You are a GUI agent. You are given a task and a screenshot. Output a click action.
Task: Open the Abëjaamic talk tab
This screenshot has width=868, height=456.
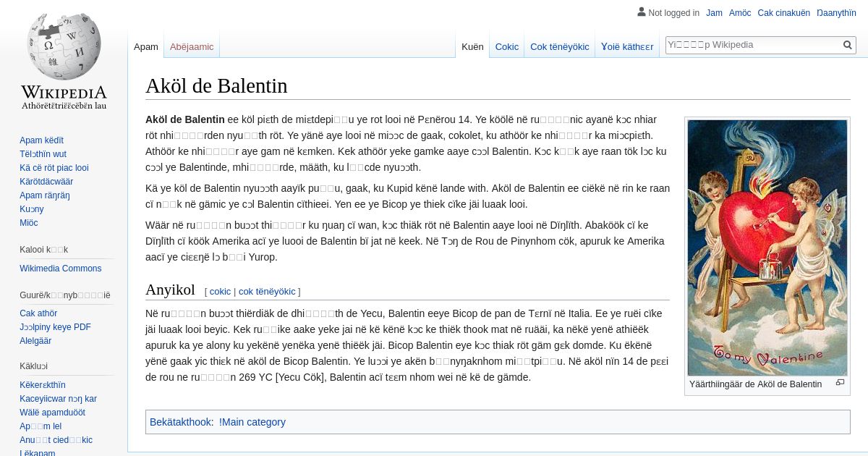point(192,46)
